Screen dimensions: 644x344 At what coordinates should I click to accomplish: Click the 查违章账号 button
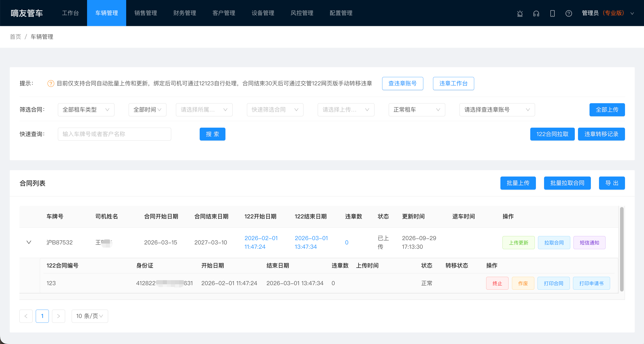point(402,83)
